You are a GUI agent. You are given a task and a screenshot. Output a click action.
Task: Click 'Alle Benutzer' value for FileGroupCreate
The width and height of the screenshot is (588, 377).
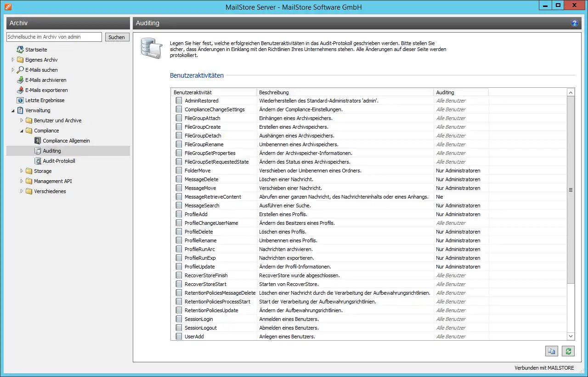point(451,127)
